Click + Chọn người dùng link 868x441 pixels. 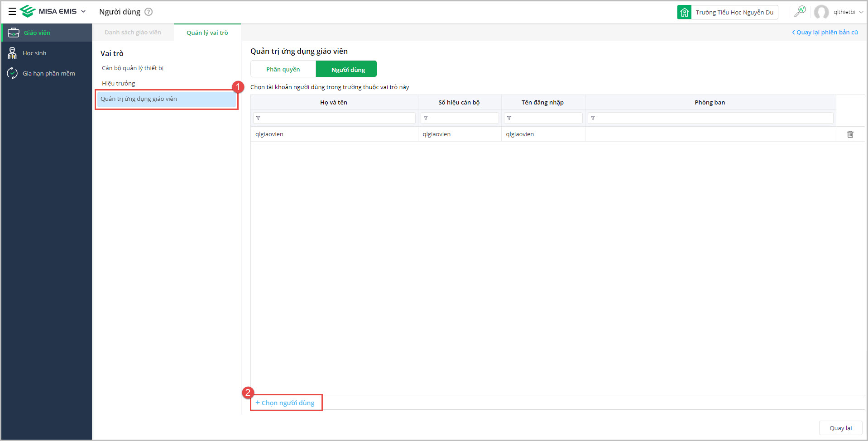pos(285,403)
